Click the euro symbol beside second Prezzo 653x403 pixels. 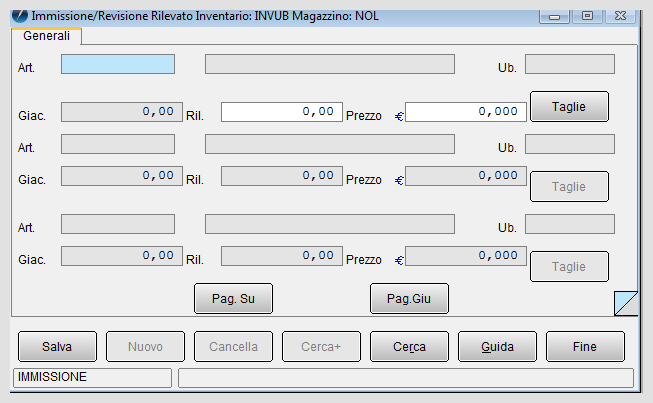(x=399, y=180)
